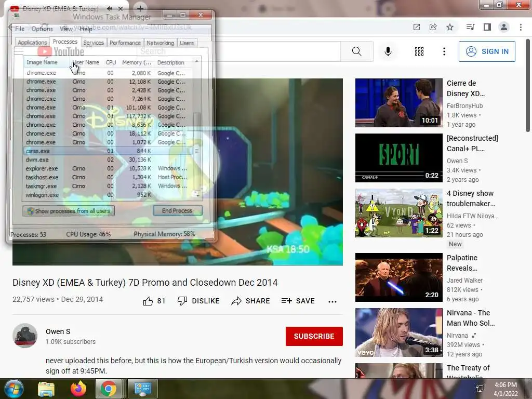
Task: Sort processes by Memory column header
Action: click(x=137, y=62)
